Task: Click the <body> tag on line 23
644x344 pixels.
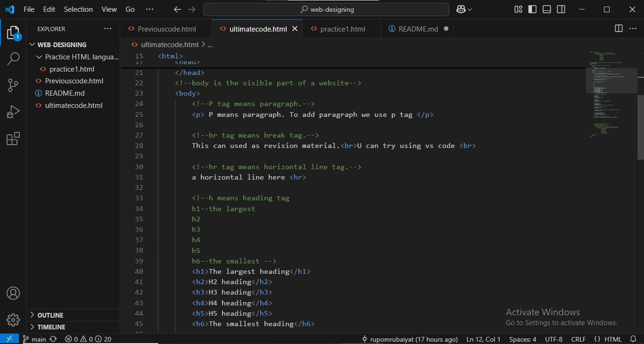Action: point(188,94)
